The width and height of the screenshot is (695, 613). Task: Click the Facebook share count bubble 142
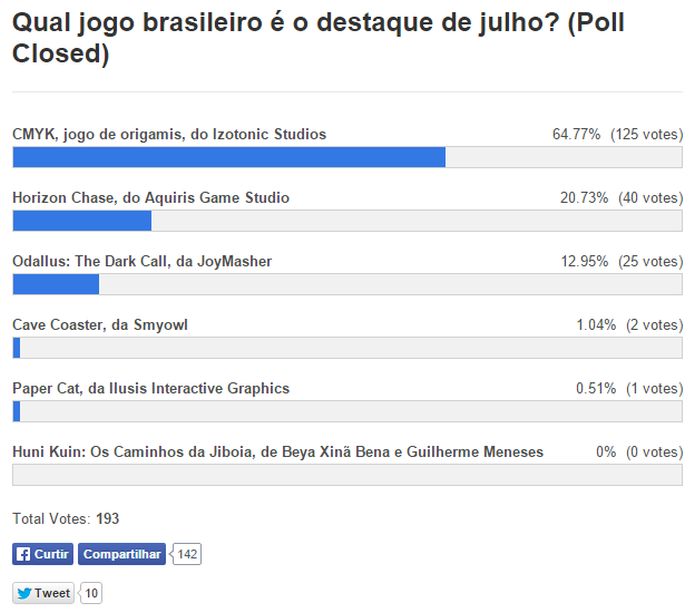[187, 554]
